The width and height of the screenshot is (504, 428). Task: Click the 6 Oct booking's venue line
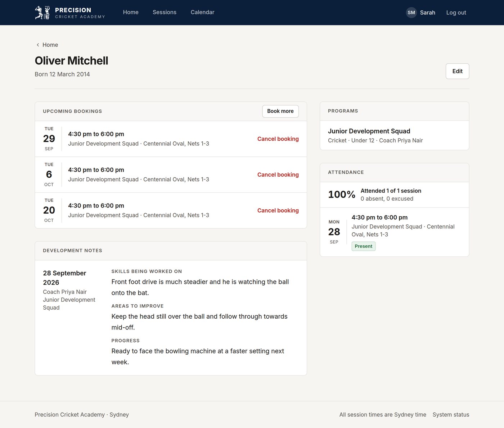point(139,179)
